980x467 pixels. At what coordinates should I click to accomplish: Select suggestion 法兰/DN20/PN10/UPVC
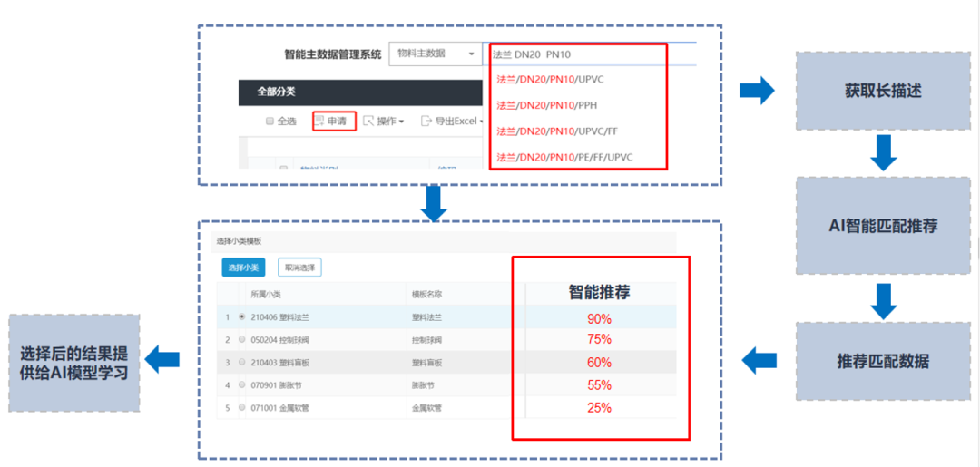click(550, 79)
